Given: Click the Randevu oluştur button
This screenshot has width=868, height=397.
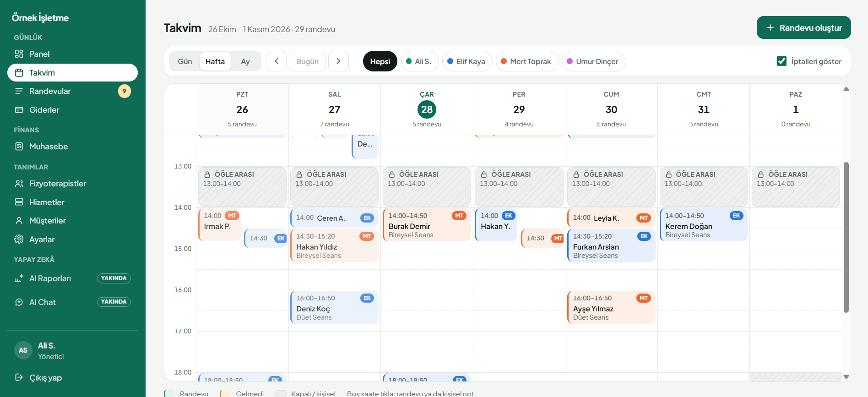Looking at the screenshot, I should tap(803, 27).
